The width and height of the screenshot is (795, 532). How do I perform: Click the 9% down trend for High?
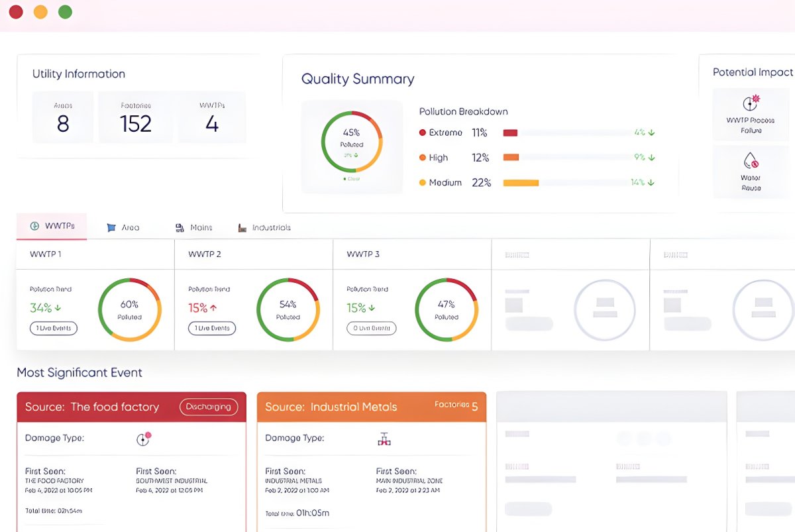tap(644, 158)
